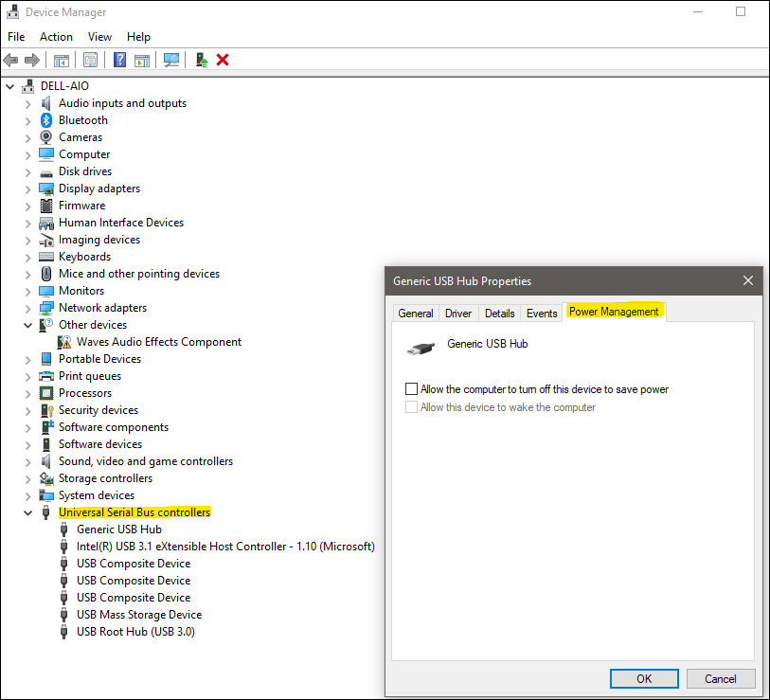Open the File menu
770x700 pixels.
click(16, 37)
